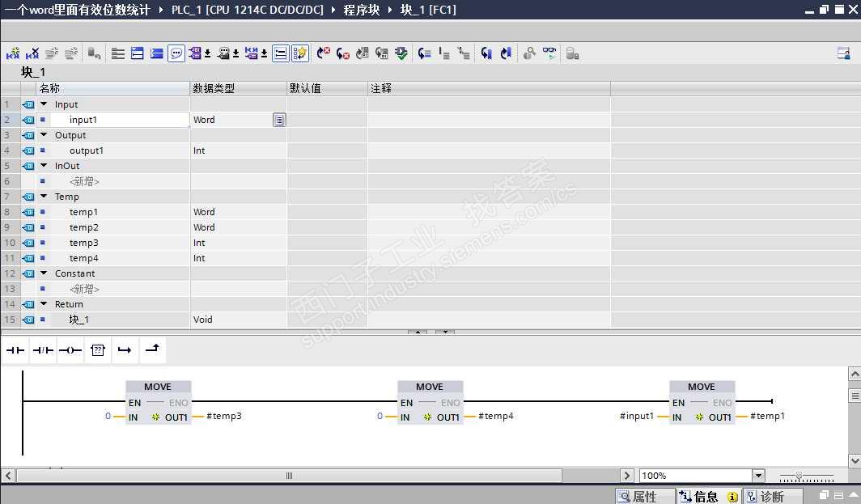Image resolution: width=861 pixels, height=504 pixels.
Task: Select the temp4 variable row
Action: [x=305, y=258]
